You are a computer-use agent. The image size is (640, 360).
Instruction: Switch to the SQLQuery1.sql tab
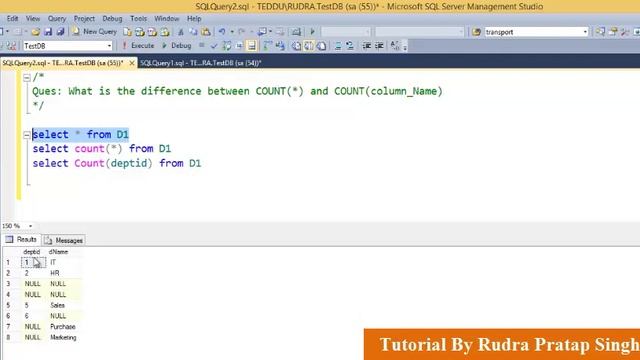click(200, 63)
